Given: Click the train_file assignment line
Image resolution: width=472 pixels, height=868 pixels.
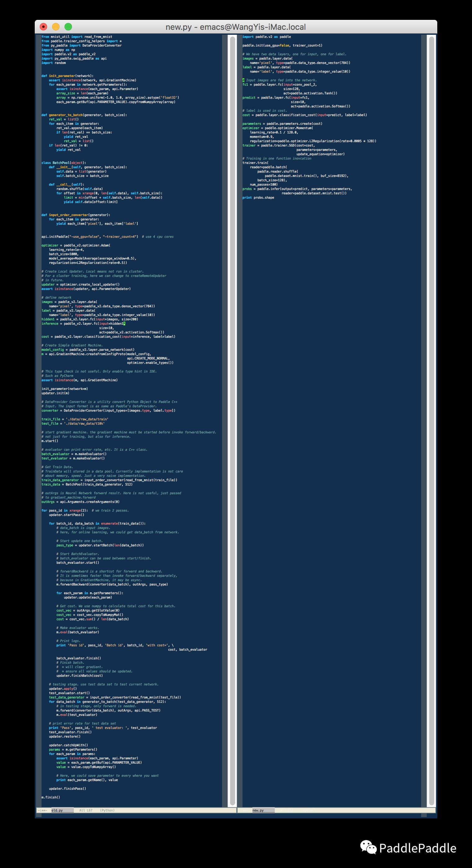Looking at the screenshot, I should coord(75,419).
